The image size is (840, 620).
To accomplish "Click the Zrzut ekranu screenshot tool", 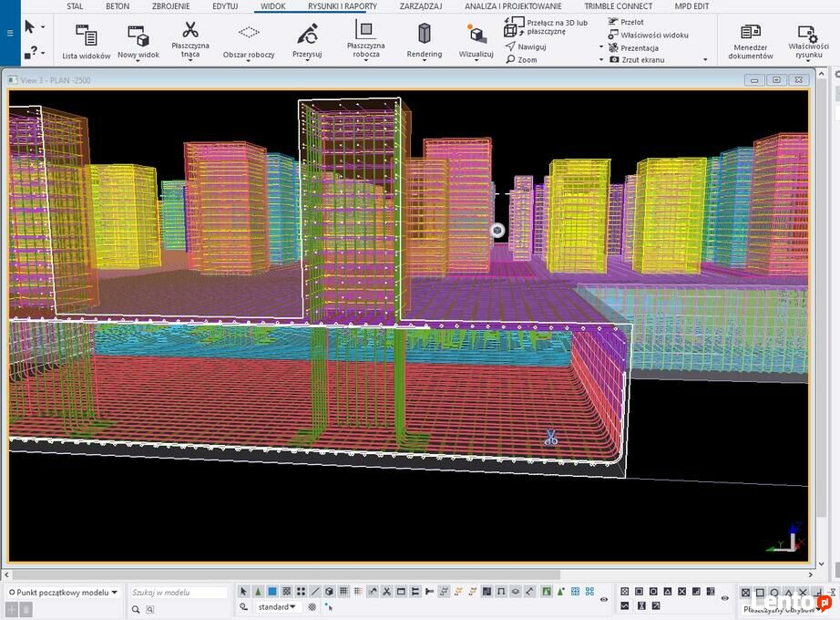I will tap(638, 59).
